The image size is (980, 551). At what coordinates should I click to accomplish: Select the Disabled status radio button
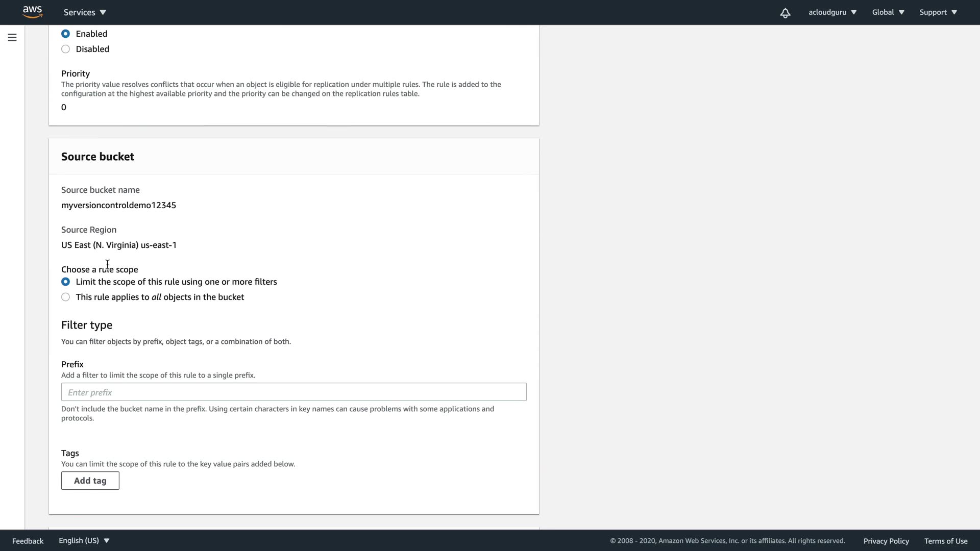[65, 49]
